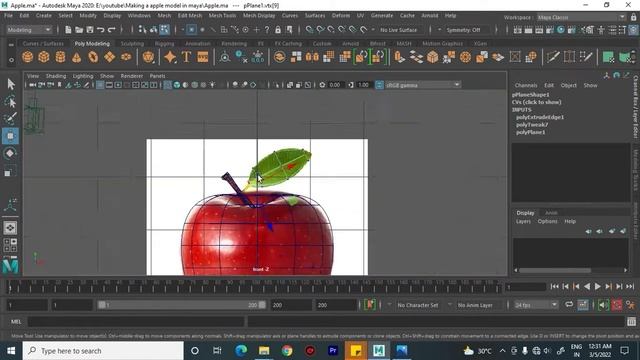Click the SVG tool shelf icon

[203, 57]
